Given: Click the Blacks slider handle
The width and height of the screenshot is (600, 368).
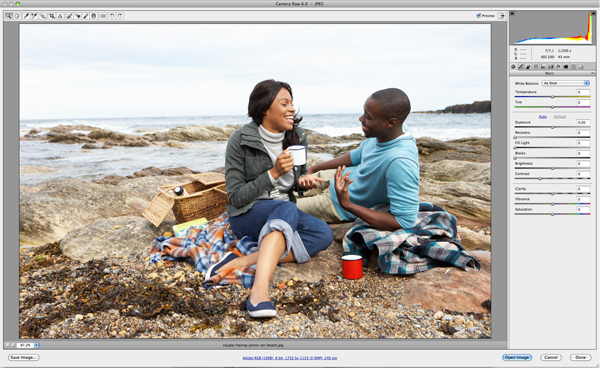Looking at the screenshot, I should (515, 158).
